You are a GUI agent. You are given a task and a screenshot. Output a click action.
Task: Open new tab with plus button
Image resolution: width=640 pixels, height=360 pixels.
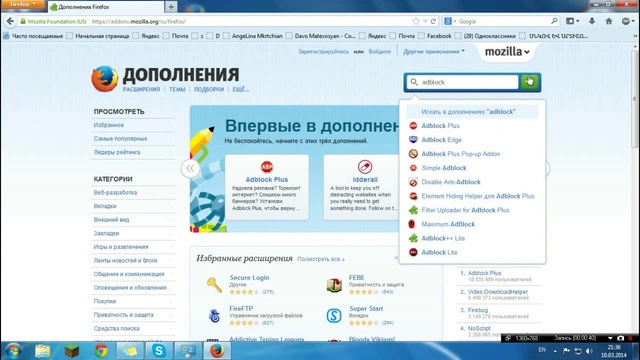[x=171, y=7]
